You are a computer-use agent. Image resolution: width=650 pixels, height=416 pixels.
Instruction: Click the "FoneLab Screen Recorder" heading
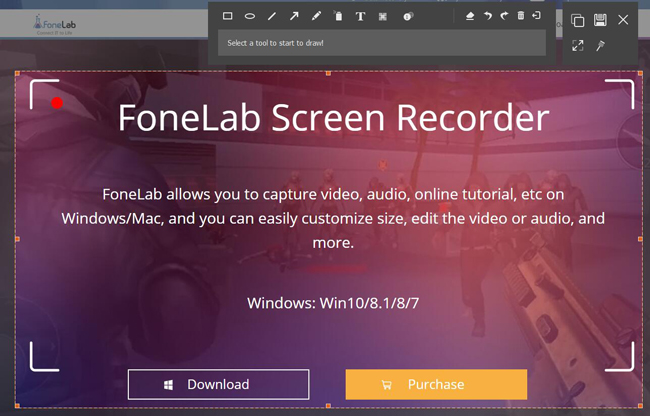click(333, 118)
